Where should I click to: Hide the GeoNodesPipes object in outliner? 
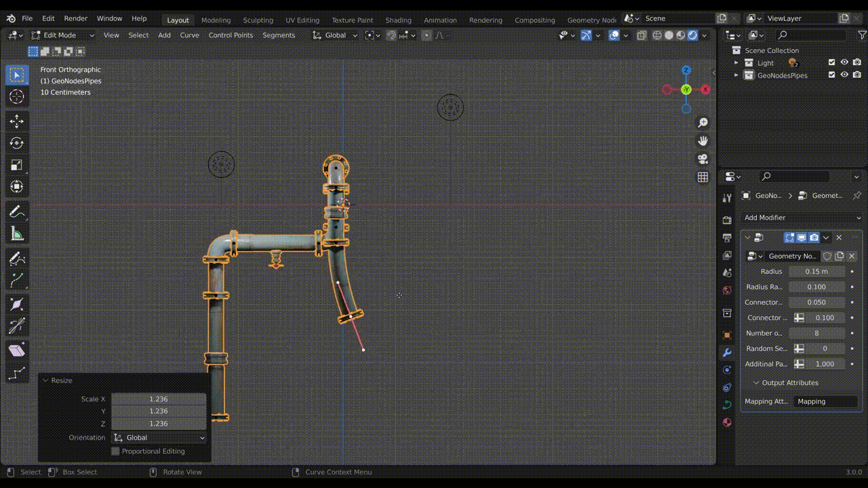pyautogui.click(x=844, y=75)
